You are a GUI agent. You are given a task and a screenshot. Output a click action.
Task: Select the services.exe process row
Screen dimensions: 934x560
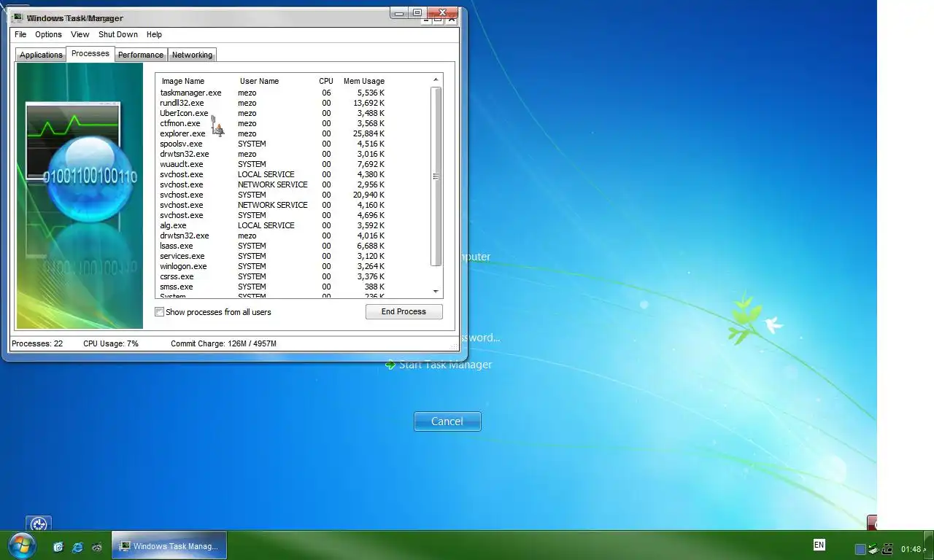(x=272, y=256)
